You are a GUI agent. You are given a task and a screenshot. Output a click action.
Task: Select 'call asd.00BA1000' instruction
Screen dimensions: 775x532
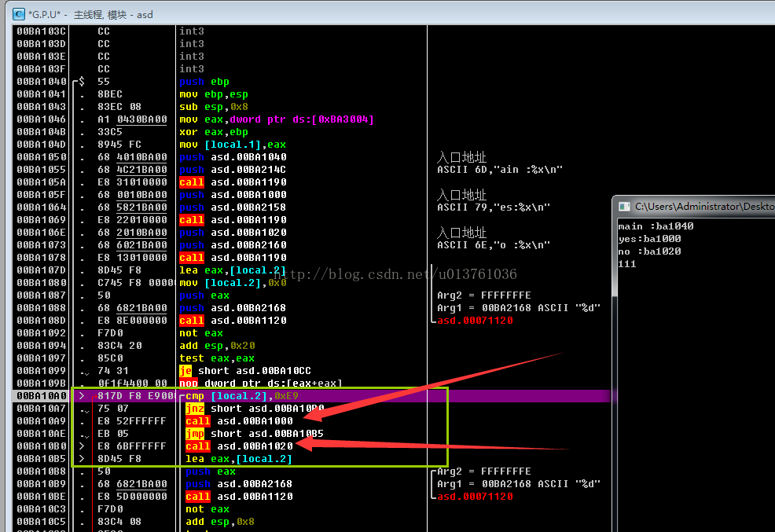(x=239, y=421)
